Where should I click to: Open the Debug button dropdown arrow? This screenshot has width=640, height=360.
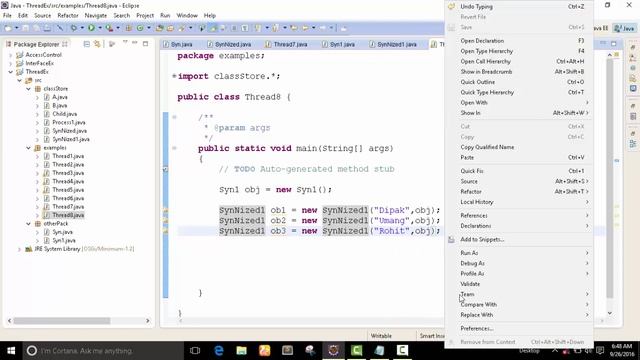click(x=82, y=28)
